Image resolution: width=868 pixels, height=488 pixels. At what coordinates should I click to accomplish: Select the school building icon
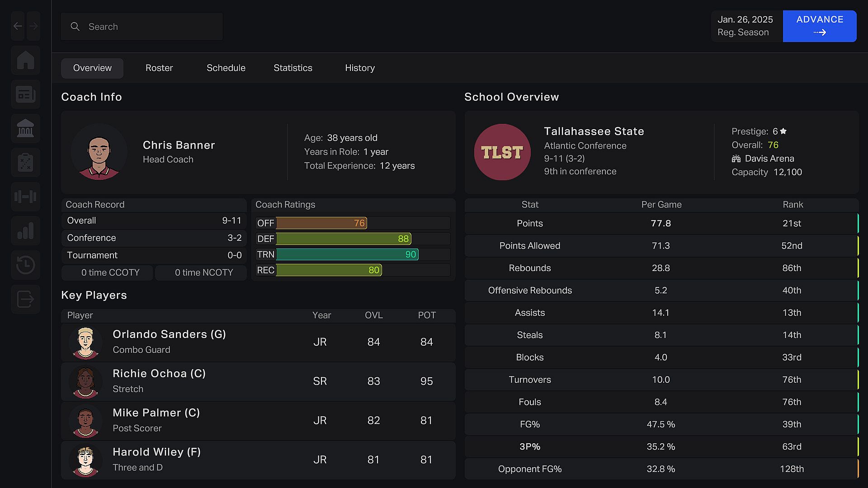click(x=26, y=129)
